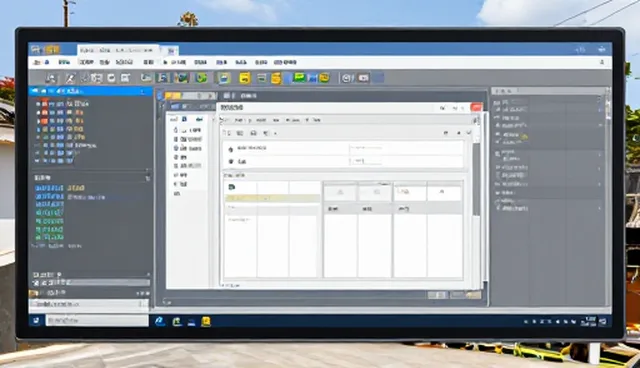Click the first text field in the dialog form
The height and width of the screenshot is (368, 640).
click(x=406, y=148)
